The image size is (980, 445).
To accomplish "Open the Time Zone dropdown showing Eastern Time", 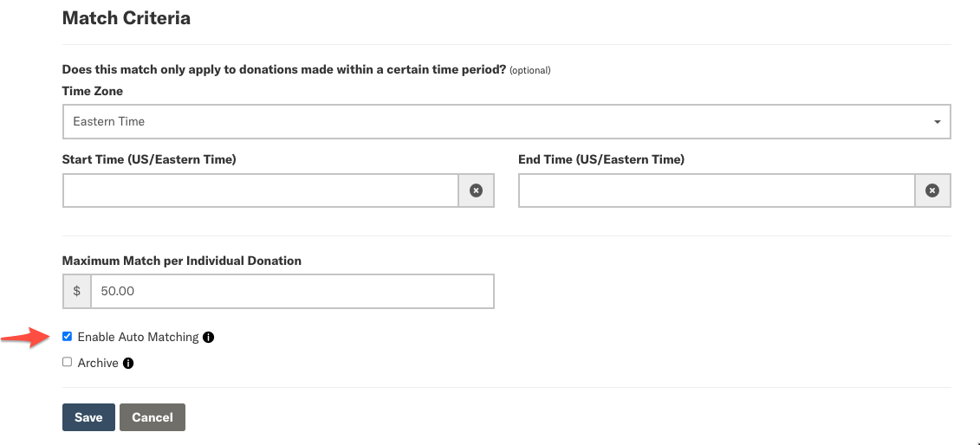I will [506, 122].
